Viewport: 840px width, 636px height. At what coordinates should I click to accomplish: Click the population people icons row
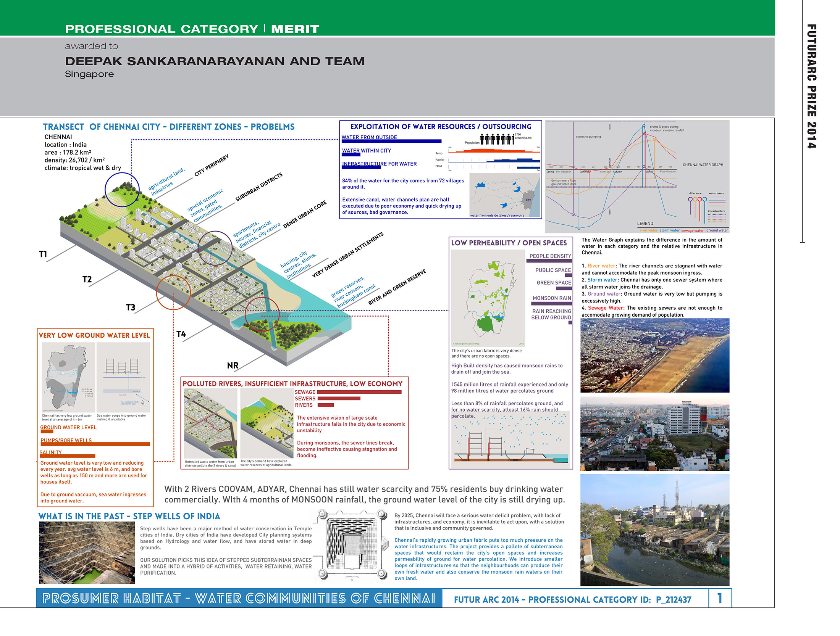pyautogui.click(x=497, y=139)
